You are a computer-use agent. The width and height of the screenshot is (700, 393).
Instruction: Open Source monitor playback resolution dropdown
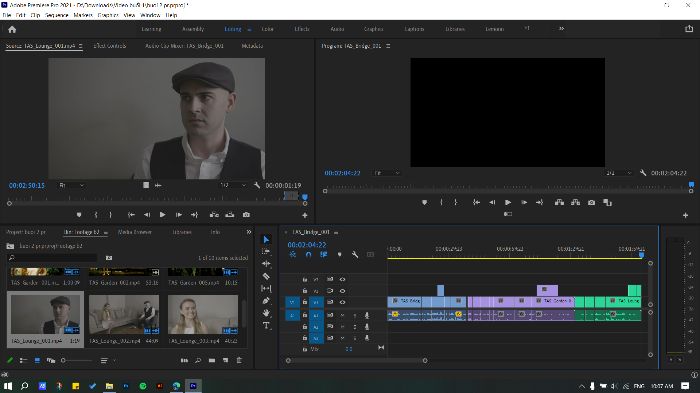point(233,185)
